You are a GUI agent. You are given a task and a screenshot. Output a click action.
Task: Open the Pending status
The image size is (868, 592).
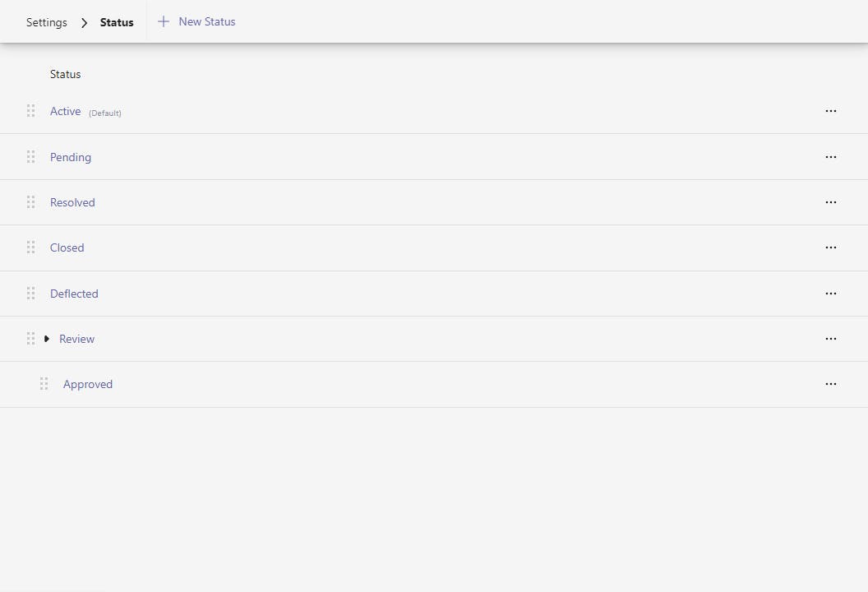pyautogui.click(x=71, y=157)
